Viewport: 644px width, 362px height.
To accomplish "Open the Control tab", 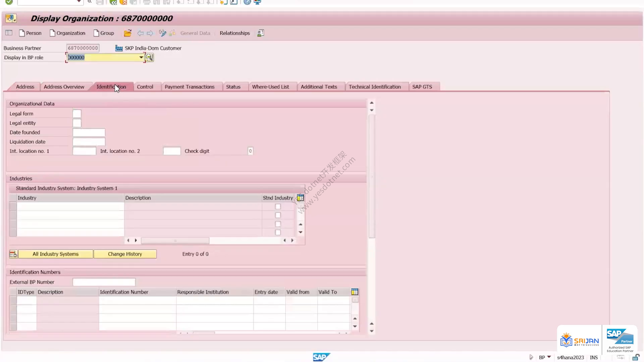I will pyautogui.click(x=145, y=87).
